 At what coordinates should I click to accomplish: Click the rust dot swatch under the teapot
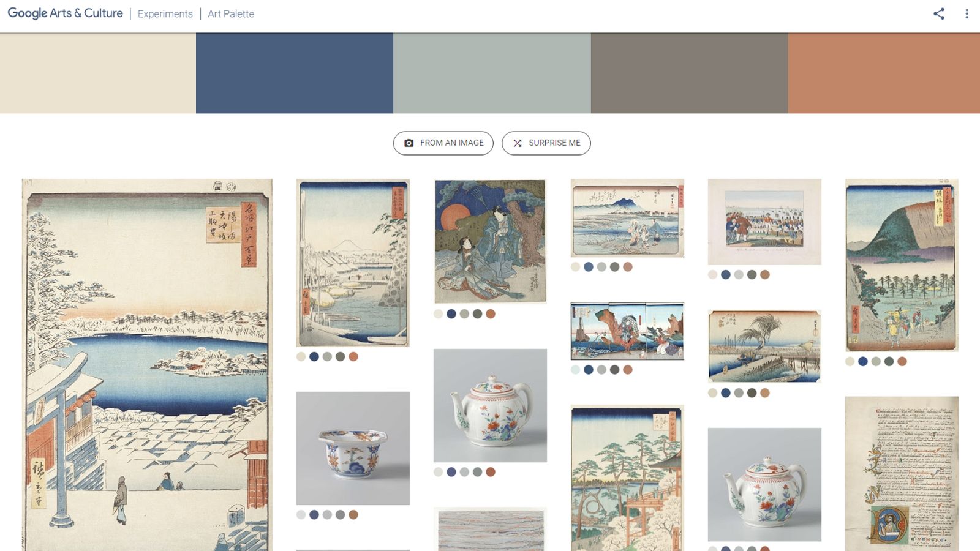[491, 472]
